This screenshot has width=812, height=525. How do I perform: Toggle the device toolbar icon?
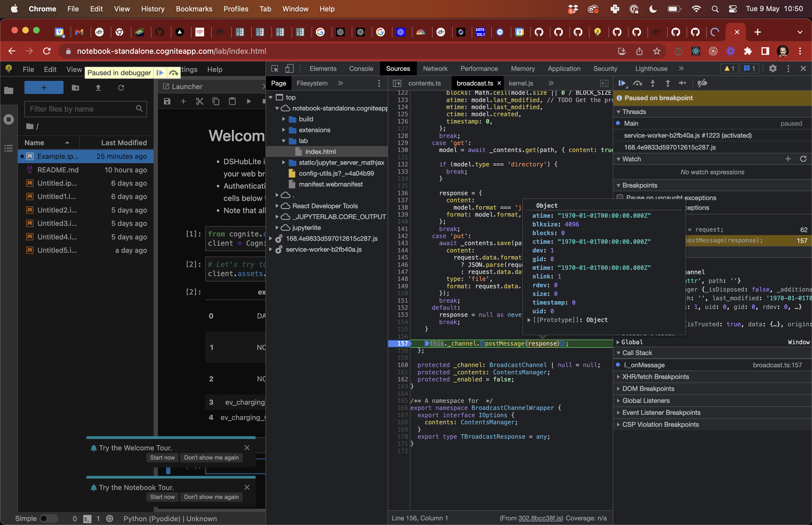289,69
